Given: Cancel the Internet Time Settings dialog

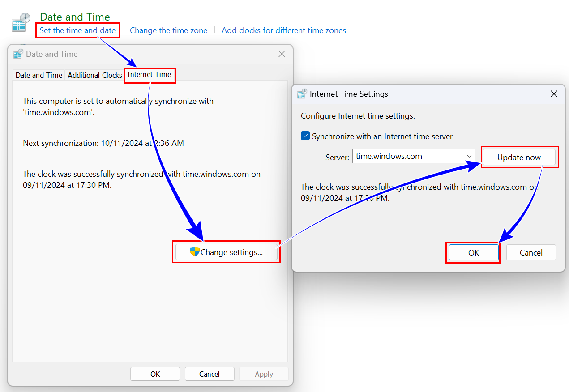Looking at the screenshot, I should (x=531, y=252).
